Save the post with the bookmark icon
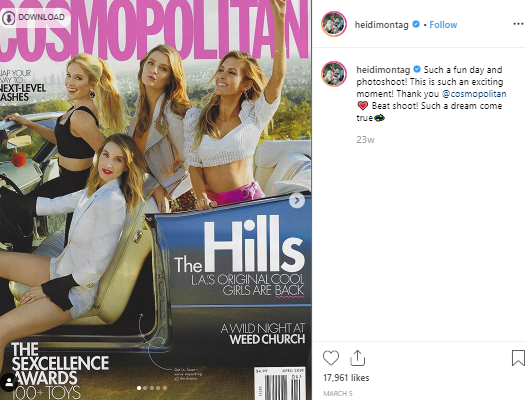This screenshot has width=526, height=400. coord(518,358)
